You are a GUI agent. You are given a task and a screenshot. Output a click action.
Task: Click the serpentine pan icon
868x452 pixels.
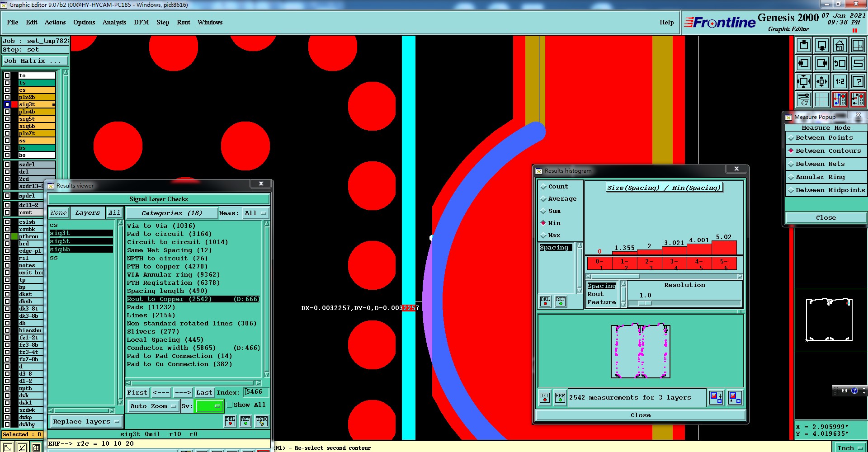tap(858, 63)
